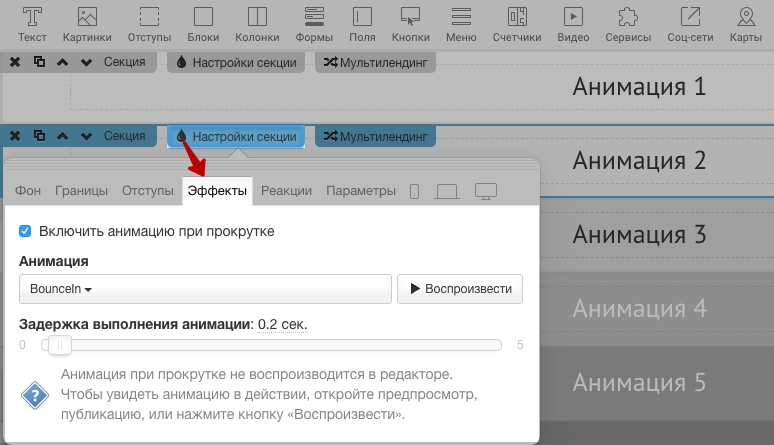The width and height of the screenshot is (774, 445).
Task: Delete the second section with X icon
Action: click(x=15, y=136)
